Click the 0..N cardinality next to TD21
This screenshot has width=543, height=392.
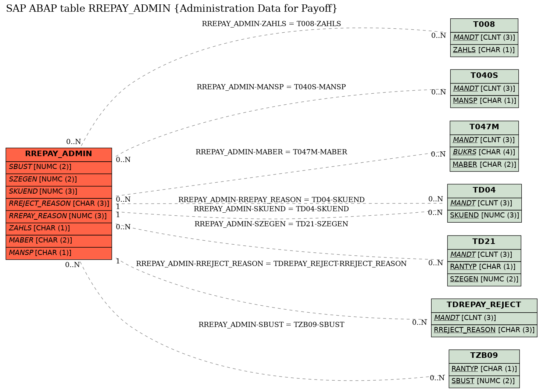click(436, 263)
